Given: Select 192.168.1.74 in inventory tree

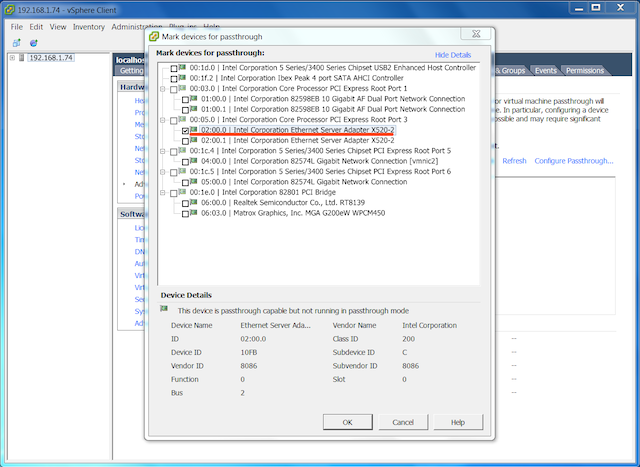Looking at the screenshot, I should [51, 58].
